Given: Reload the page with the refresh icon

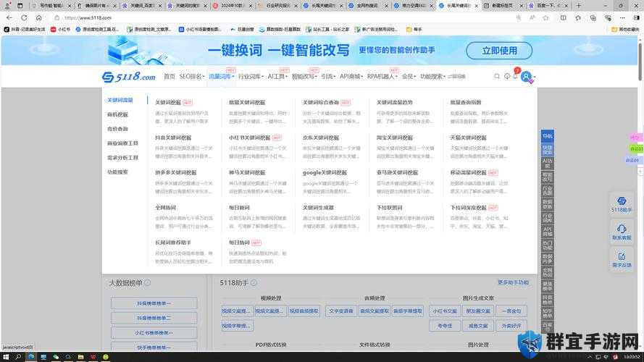Looking at the screenshot, I should pos(24,17).
